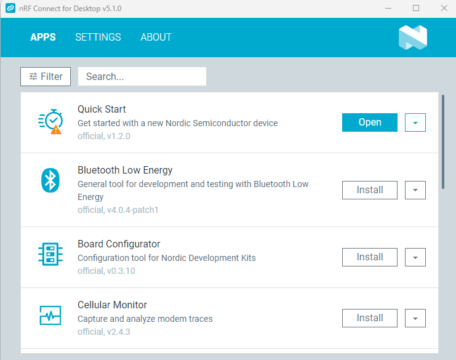Click 'official, v4.0.4-patch1' version text
Screen dimensions: 456x360
point(118,210)
